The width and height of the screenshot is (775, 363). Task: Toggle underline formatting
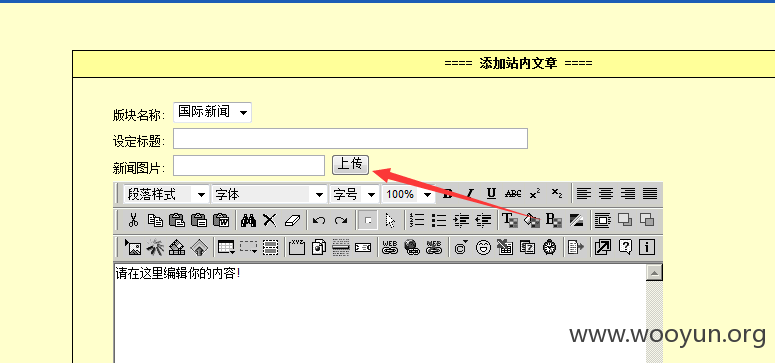click(x=491, y=193)
